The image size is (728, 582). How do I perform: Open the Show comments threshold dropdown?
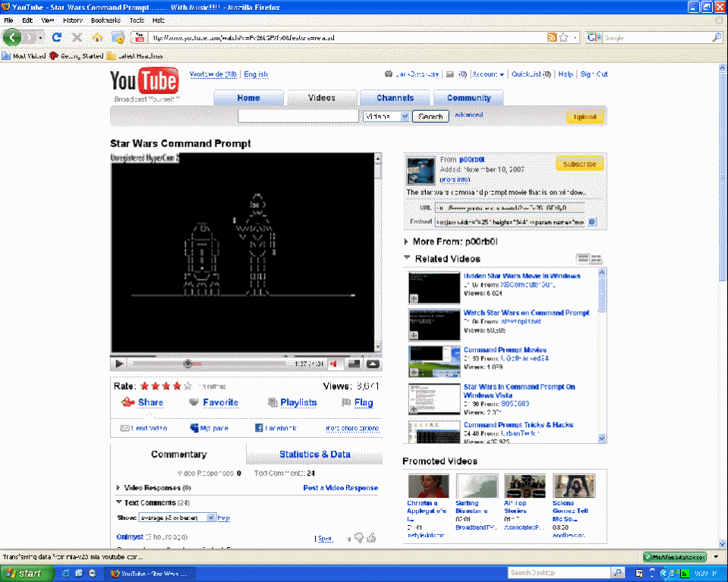[177, 518]
